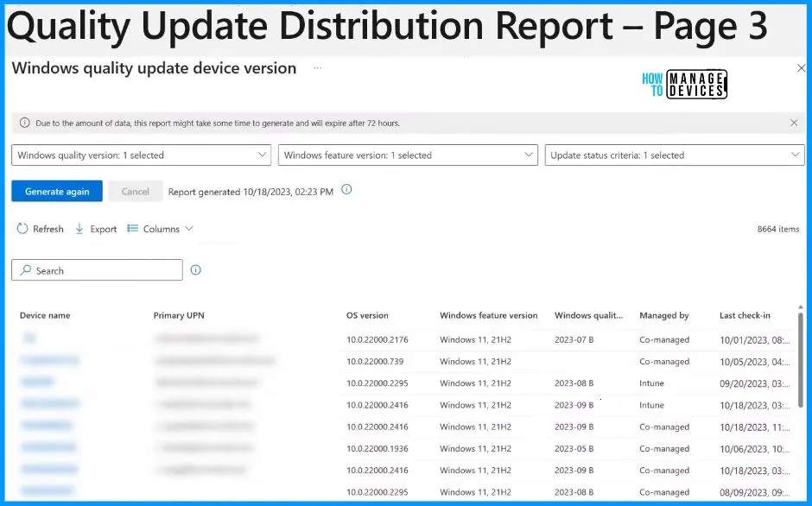Click the 8664 items count text
This screenshot has width=812, height=506.
pos(777,229)
